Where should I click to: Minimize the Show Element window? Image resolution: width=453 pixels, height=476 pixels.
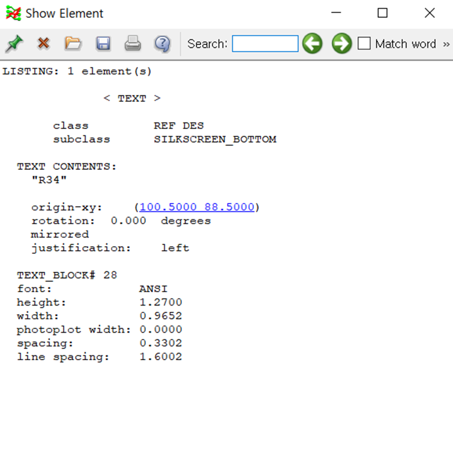pyautogui.click(x=336, y=13)
